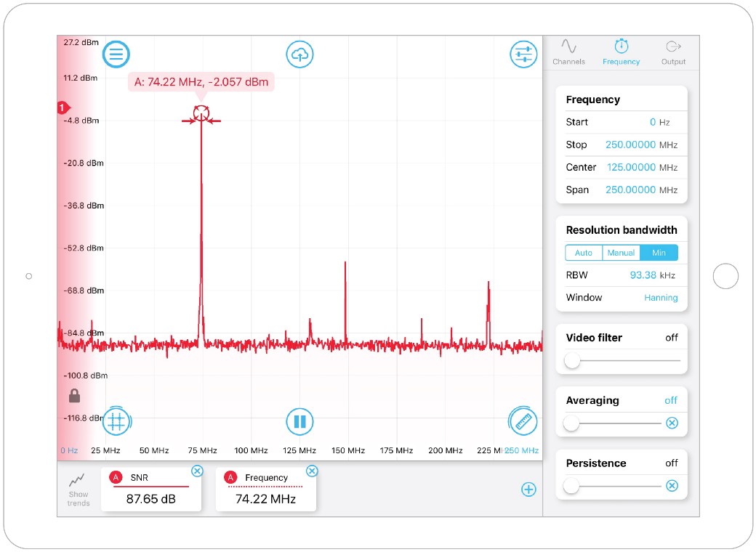Select Auto resolution bandwidth mode
Screen dimensions: 756x552
click(x=584, y=253)
